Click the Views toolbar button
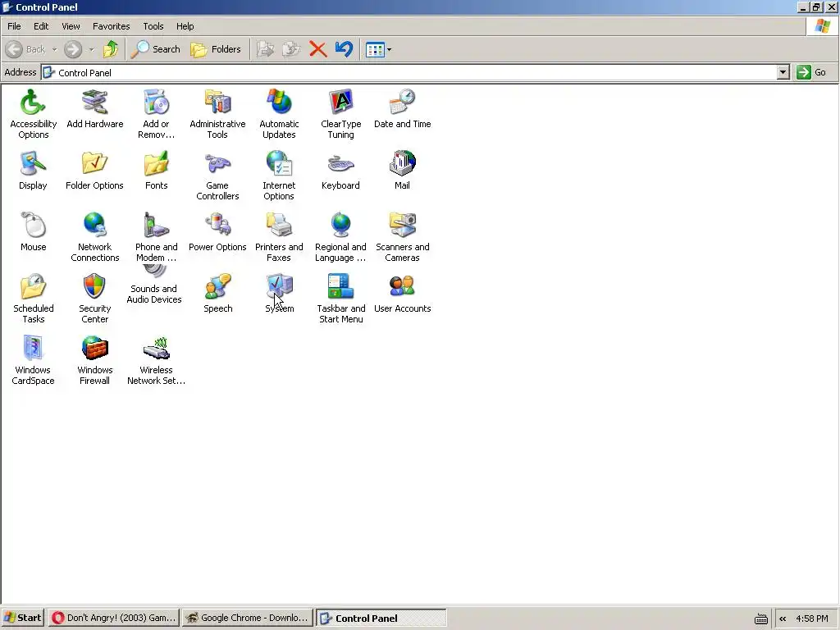 (374, 50)
